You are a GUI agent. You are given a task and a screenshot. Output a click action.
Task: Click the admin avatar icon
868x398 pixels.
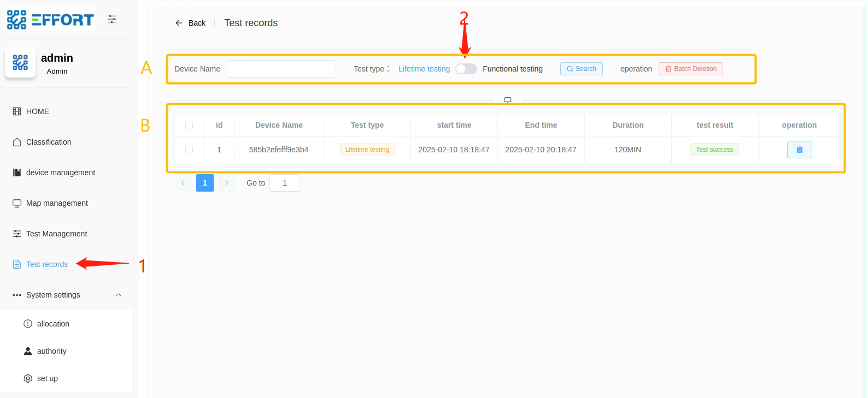pos(20,62)
